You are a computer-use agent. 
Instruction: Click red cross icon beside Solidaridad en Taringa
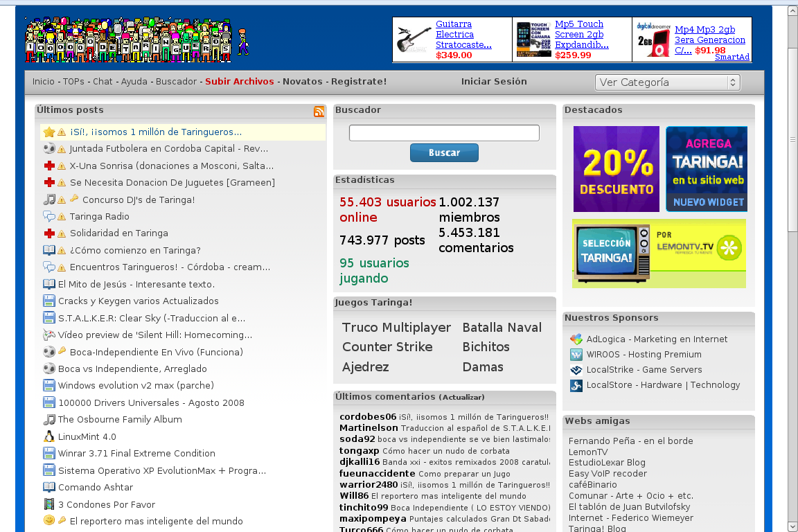[x=49, y=233]
